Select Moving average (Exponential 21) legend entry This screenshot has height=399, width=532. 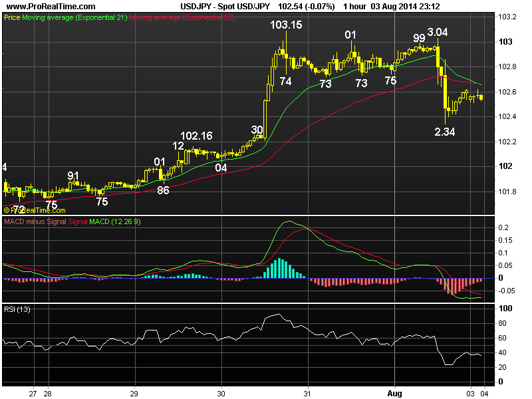74,18
